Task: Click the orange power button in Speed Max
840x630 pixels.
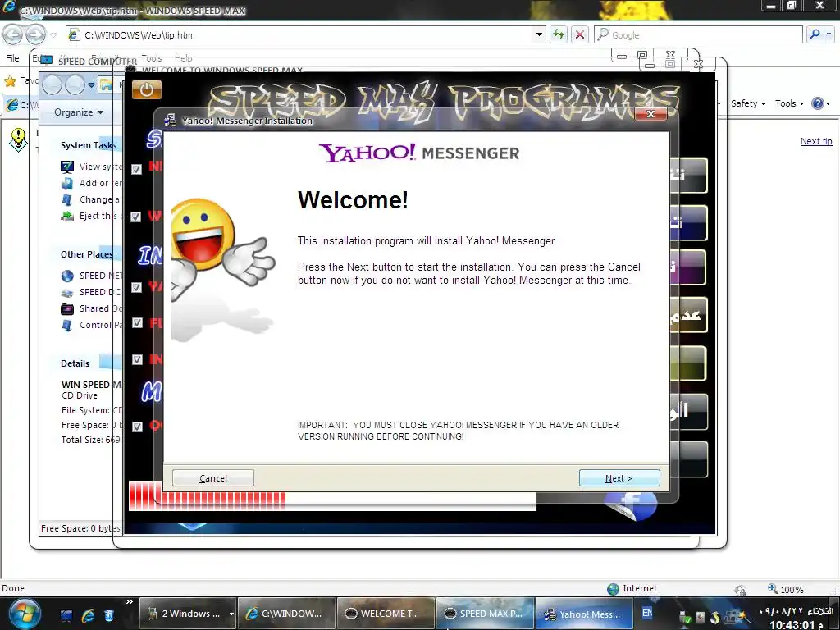Action: 146,90
